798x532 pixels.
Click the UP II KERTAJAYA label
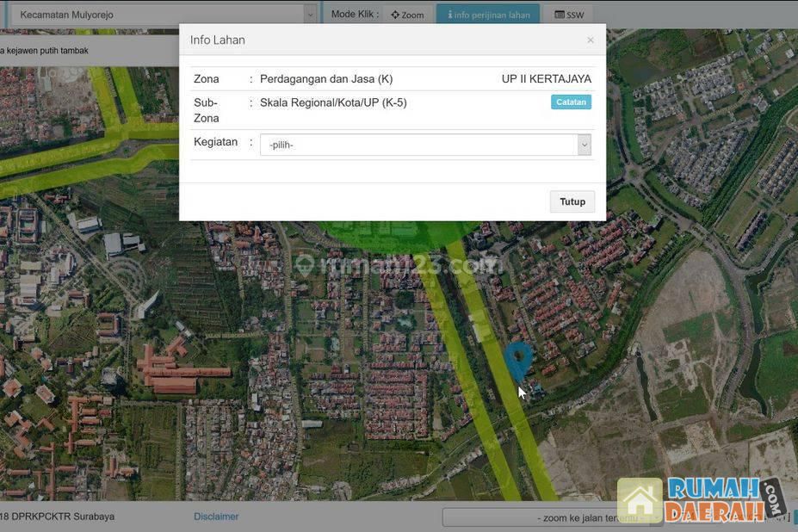click(546, 79)
